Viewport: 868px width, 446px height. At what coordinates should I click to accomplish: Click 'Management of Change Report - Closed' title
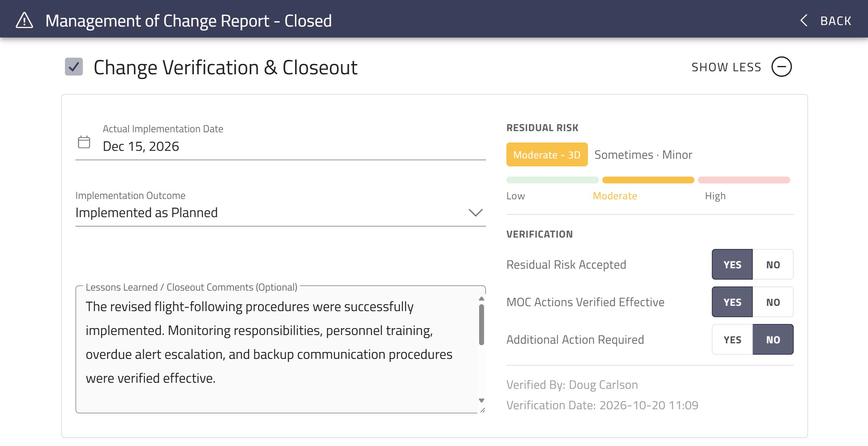tap(188, 21)
